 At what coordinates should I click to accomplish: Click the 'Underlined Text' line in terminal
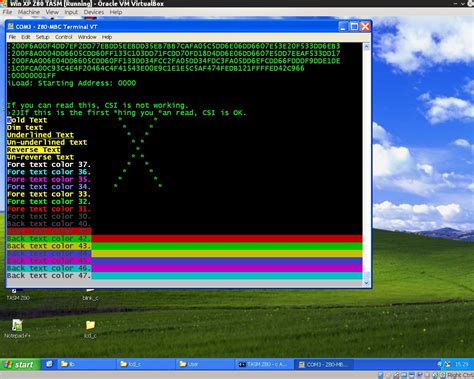click(x=40, y=135)
